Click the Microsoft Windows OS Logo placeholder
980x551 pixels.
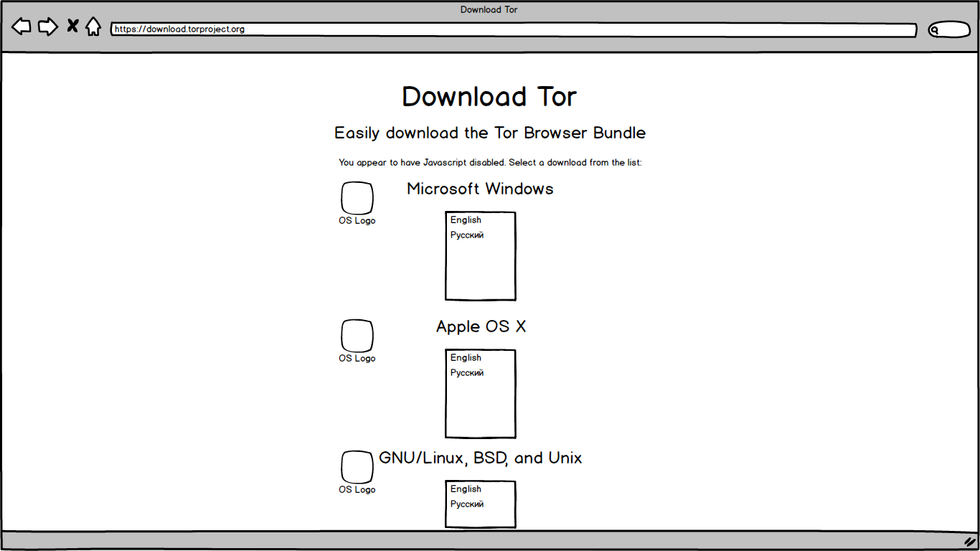coord(357,198)
